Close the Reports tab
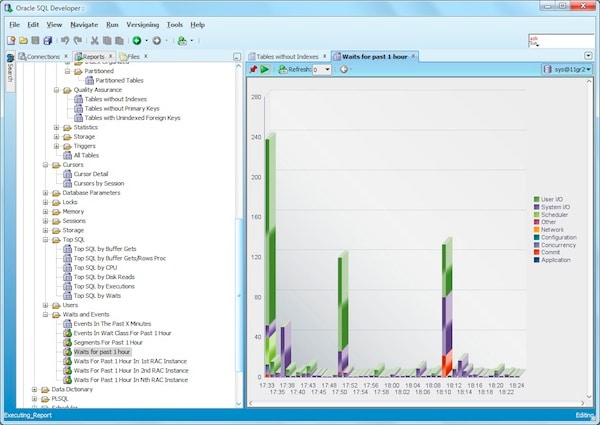The image size is (600, 425). [x=111, y=56]
